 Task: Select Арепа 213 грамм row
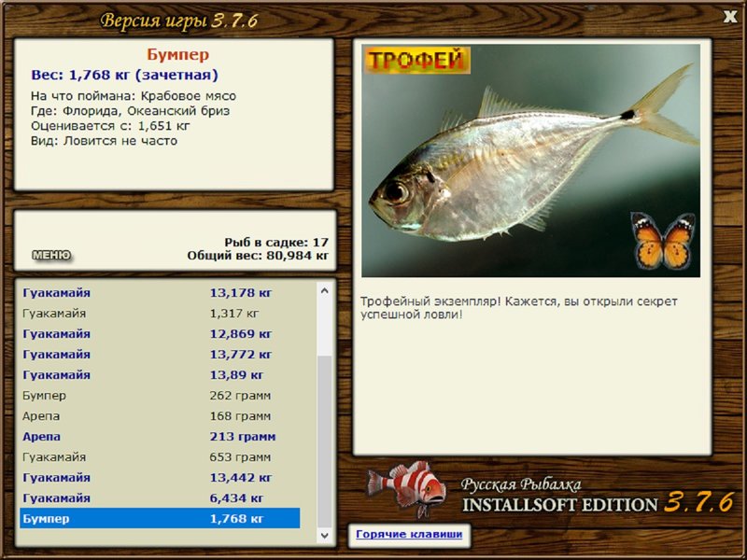[x=160, y=436]
